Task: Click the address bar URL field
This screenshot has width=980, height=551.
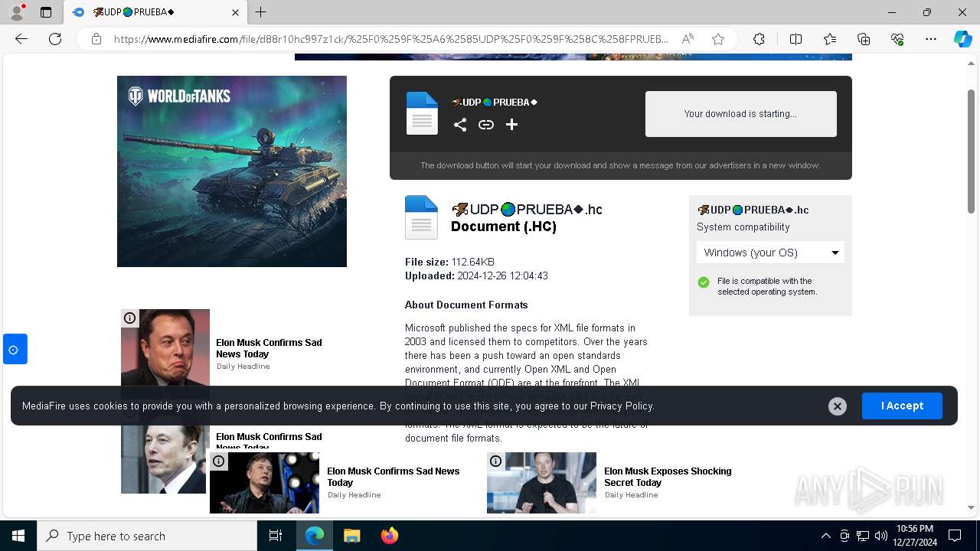Action: pyautogui.click(x=390, y=39)
